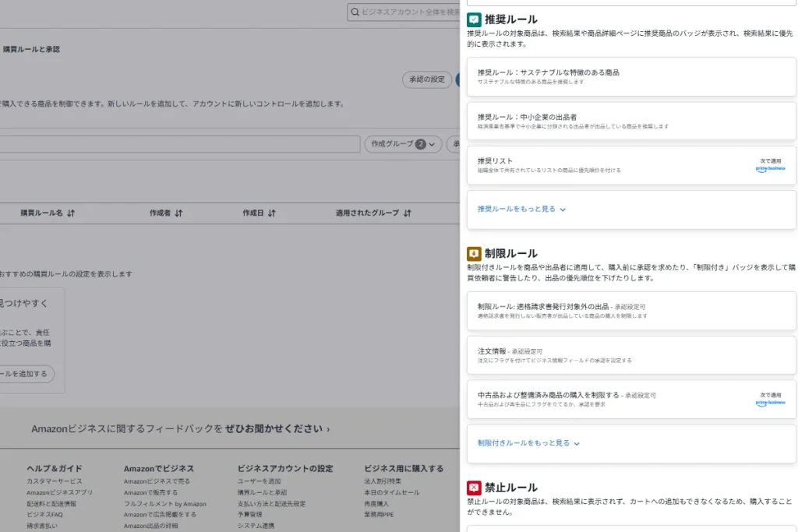Click the search magnifier icon in the header
The image size is (798, 532).
tap(355, 12)
